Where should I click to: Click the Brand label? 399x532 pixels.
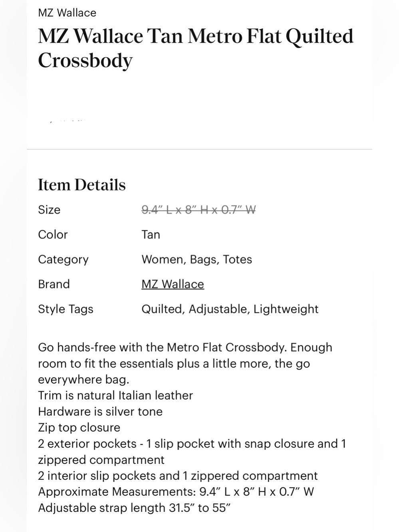click(54, 284)
